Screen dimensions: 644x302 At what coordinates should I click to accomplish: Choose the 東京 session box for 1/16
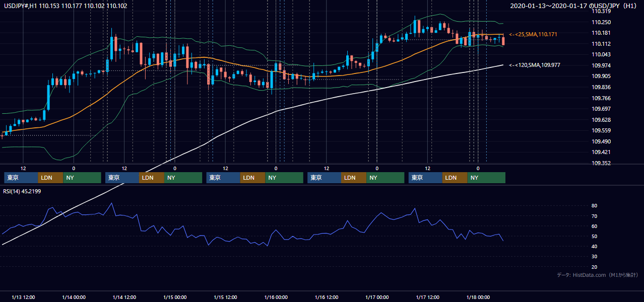coord(324,178)
